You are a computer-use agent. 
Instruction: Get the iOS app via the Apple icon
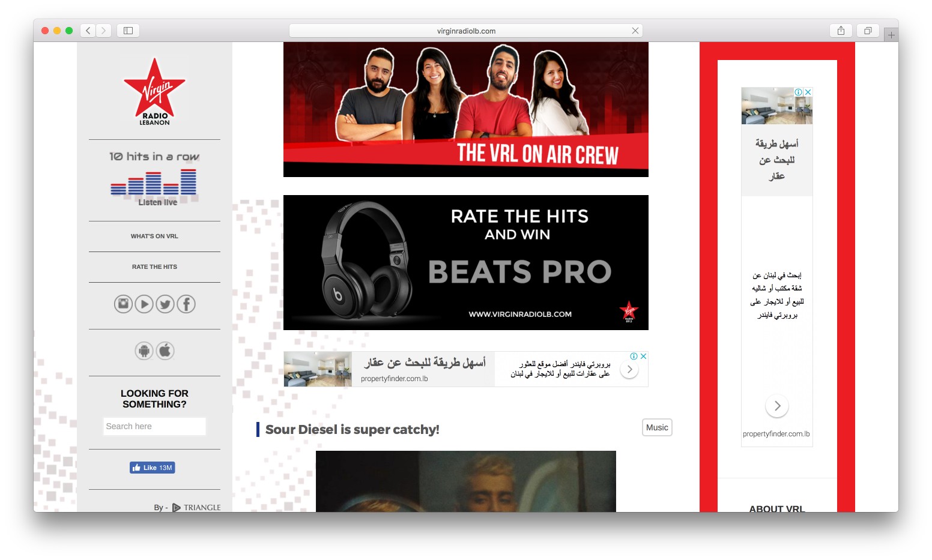click(165, 351)
